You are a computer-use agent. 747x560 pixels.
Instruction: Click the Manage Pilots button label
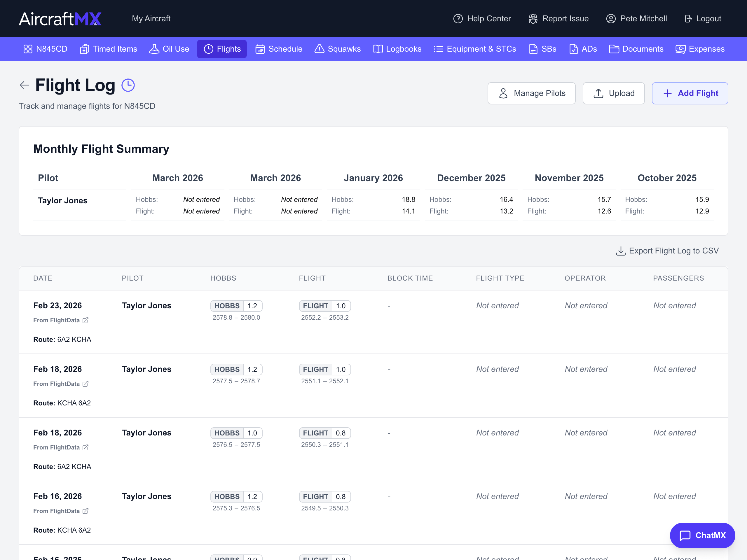[539, 93]
